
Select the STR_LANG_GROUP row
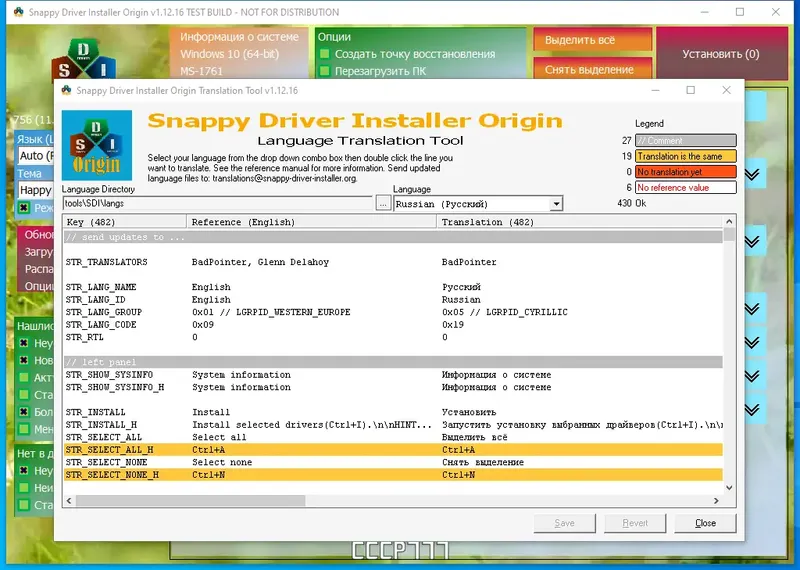pyautogui.click(x=393, y=312)
